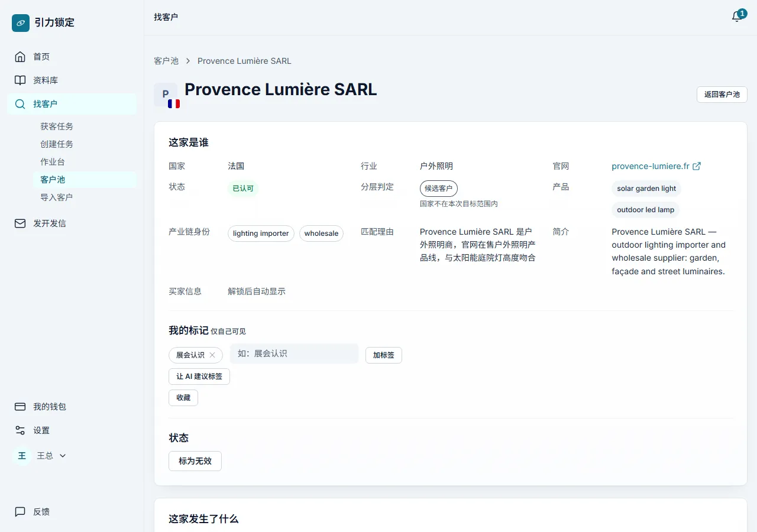757x532 pixels.
Task: Click the 候选客户 tier badge
Action: (x=439, y=189)
